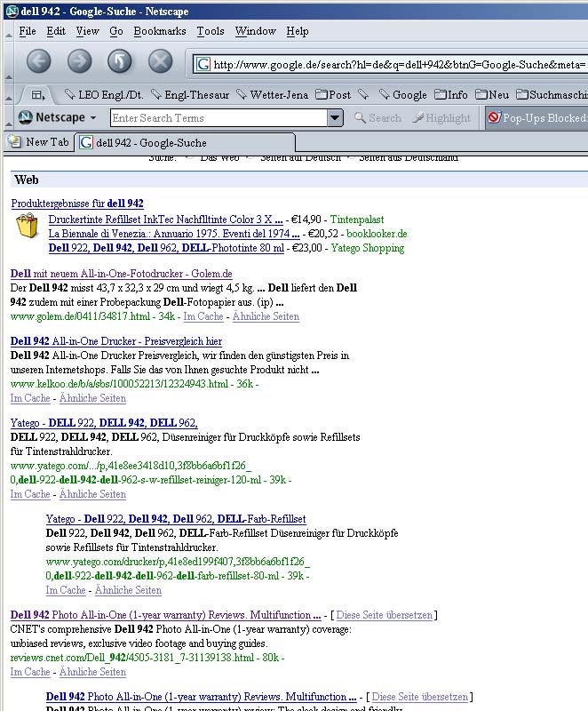Viewport: 588px width, 711px height.
Task: Open the Google bookmark in the toolbar
Action: (402, 95)
